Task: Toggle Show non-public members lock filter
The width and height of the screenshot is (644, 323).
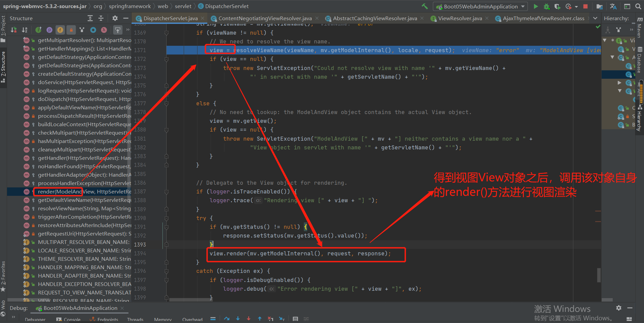Action: coord(71,30)
